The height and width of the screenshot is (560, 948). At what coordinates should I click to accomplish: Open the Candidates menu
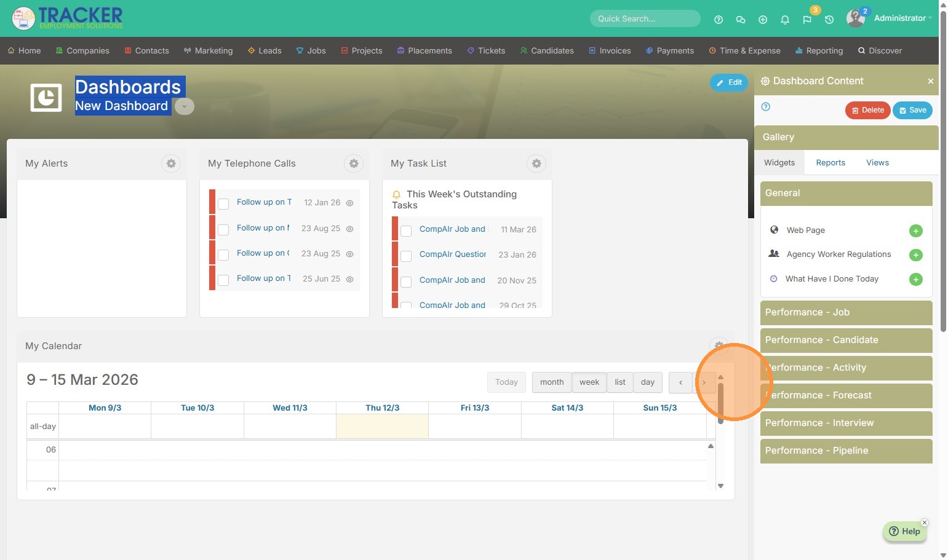coord(547,51)
